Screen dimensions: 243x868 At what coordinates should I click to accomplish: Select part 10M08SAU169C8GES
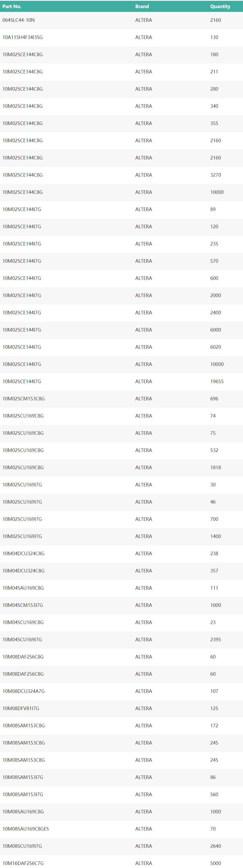click(x=26, y=829)
